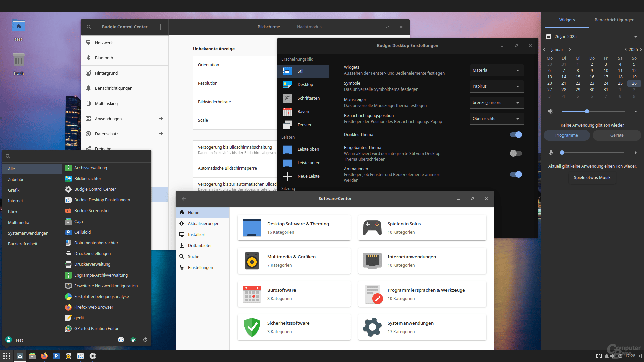This screenshot has width=644, height=362.
Task: Click the application menu search field
Action: (77, 156)
